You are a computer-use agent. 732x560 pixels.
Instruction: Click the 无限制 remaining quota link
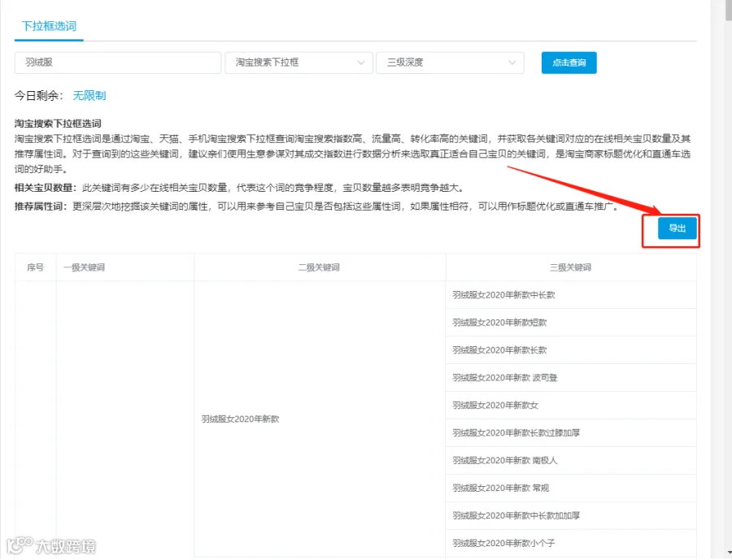coord(89,96)
